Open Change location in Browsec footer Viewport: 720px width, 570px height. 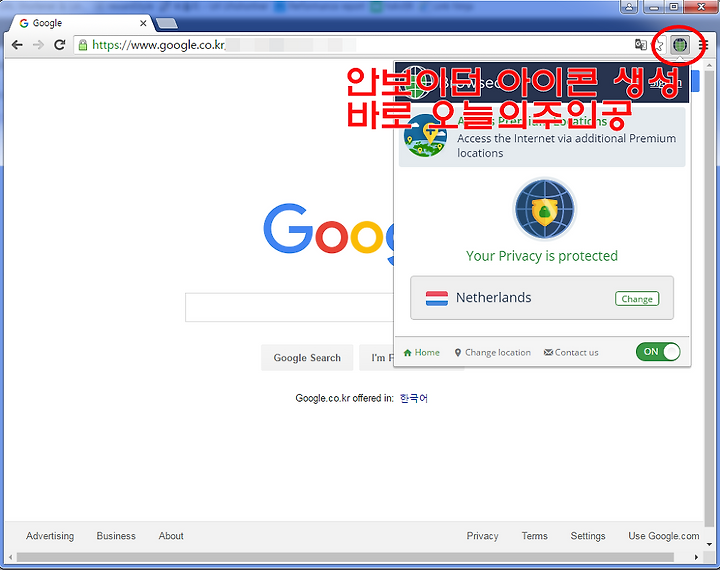coord(492,352)
